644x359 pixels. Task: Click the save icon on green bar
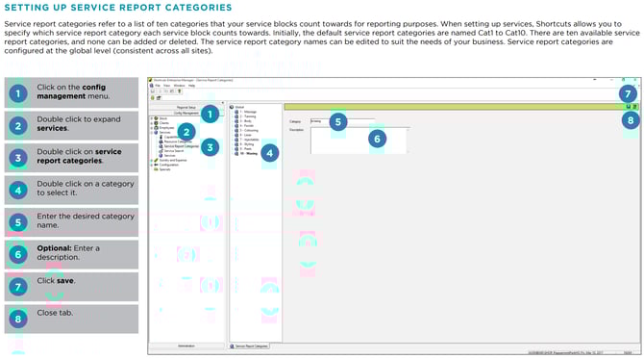click(628, 107)
